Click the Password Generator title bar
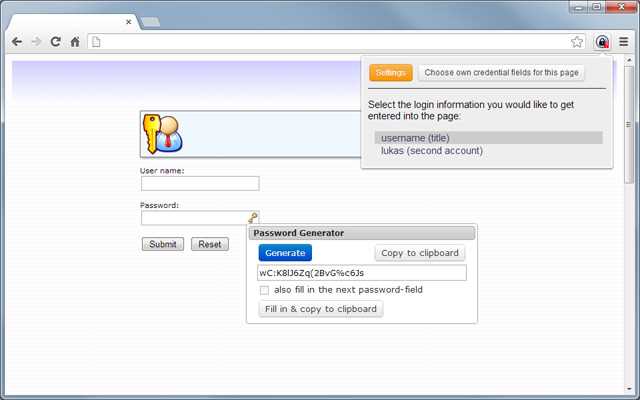This screenshot has width=640, height=400. [362, 233]
